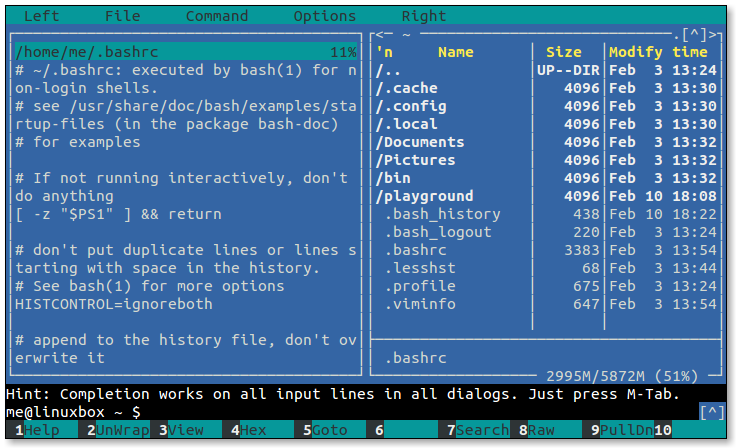736x448 pixels.
Task: Toggle the 4 Hex view mode
Action: (x=253, y=430)
